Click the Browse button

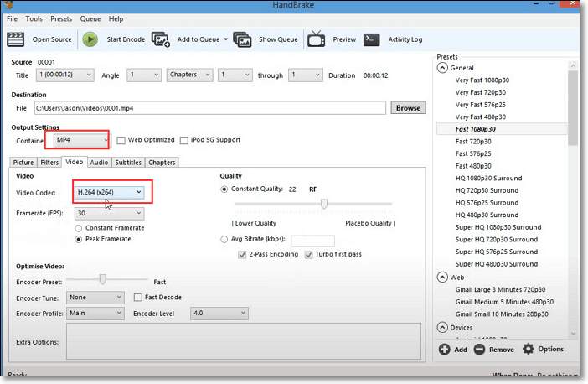(x=409, y=108)
